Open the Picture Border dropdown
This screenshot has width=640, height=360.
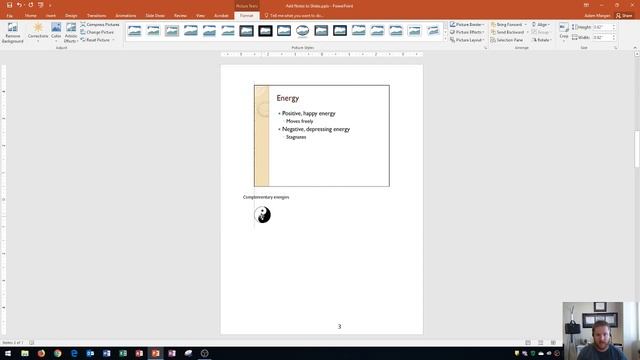click(467, 24)
